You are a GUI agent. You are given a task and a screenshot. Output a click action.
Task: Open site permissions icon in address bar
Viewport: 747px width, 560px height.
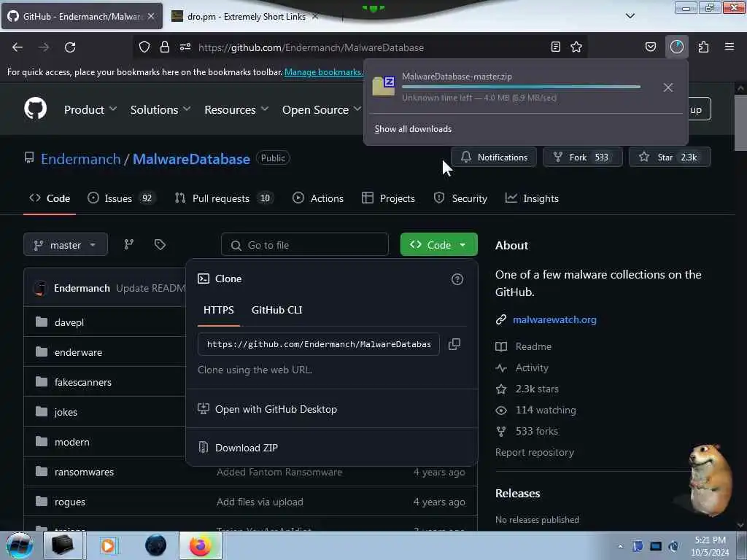coord(185,47)
